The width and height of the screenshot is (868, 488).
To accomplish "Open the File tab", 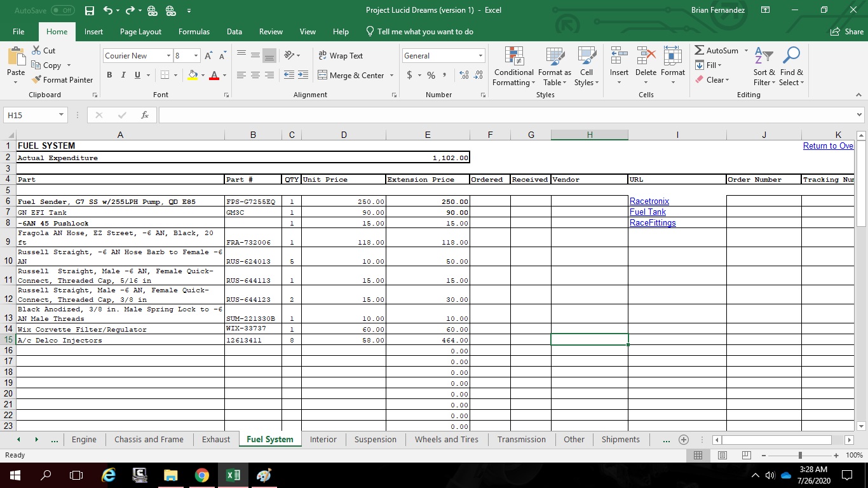I will click(18, 32).
